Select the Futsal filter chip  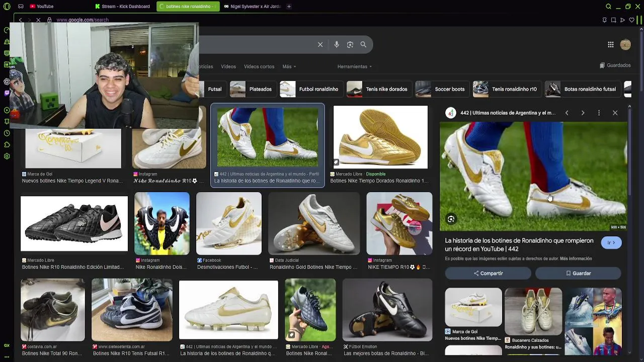click(x=214, y=89)
